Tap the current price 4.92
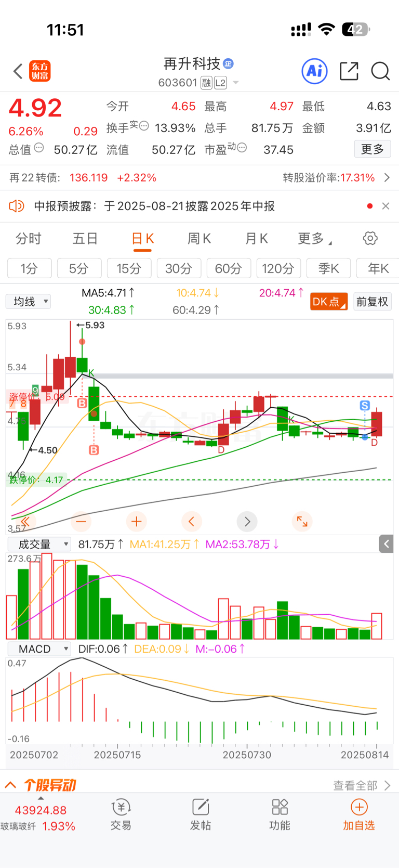The width and height of the screenshot is (399, 868). pyautogui.click(x=35, y=108)
